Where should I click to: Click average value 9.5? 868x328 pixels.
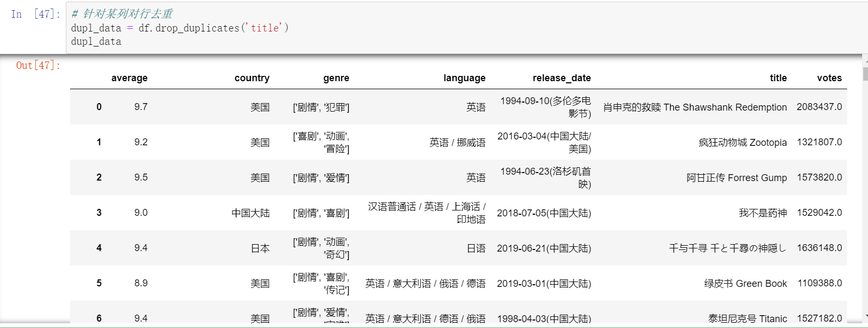[x=141, y=177]
